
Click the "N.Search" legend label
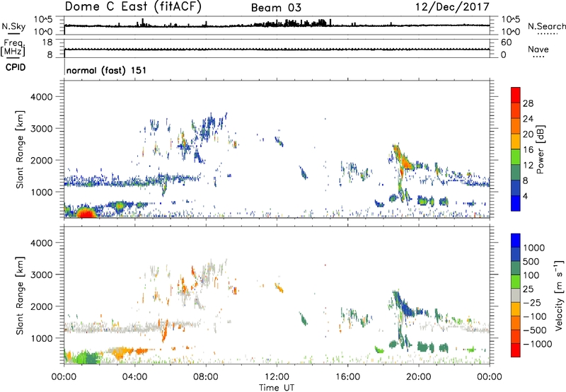[546, 26]
